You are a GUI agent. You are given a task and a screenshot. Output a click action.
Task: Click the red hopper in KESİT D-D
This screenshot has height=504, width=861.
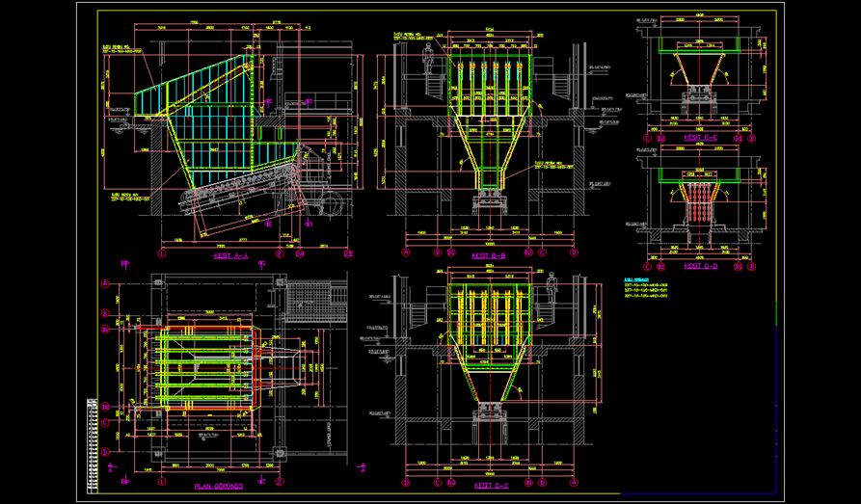tap(700, 205)
